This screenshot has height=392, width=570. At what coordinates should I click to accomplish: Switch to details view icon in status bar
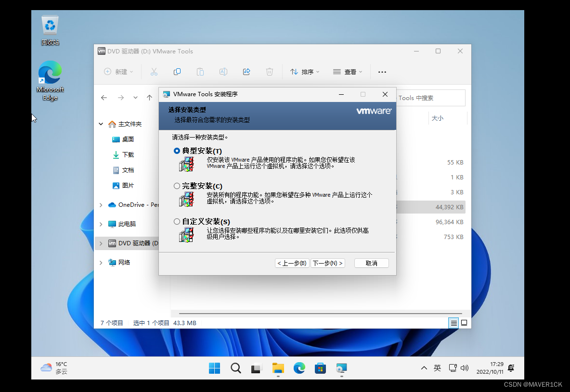point(453,323)
